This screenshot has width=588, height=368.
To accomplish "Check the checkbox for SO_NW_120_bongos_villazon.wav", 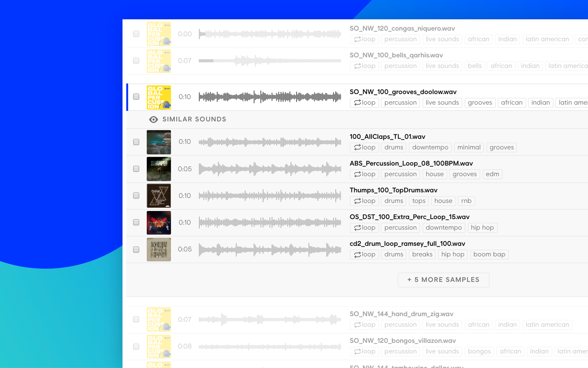I will (x=136, y=346).
